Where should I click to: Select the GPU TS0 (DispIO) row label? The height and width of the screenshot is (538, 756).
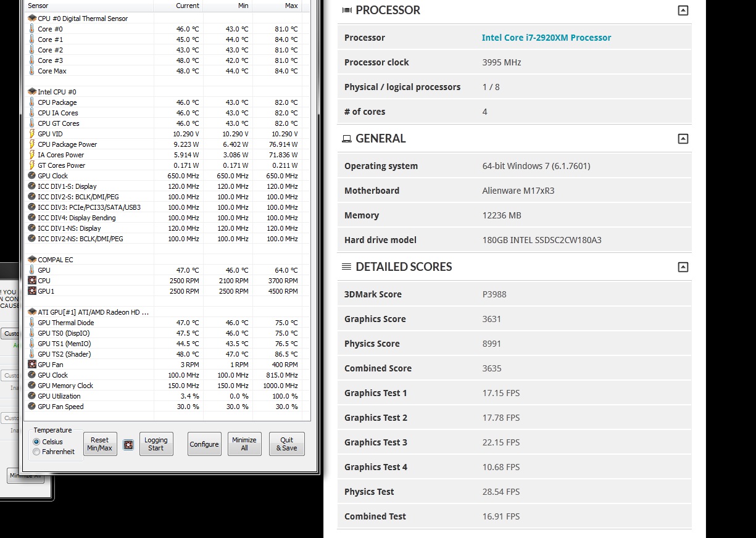(64, 333)
